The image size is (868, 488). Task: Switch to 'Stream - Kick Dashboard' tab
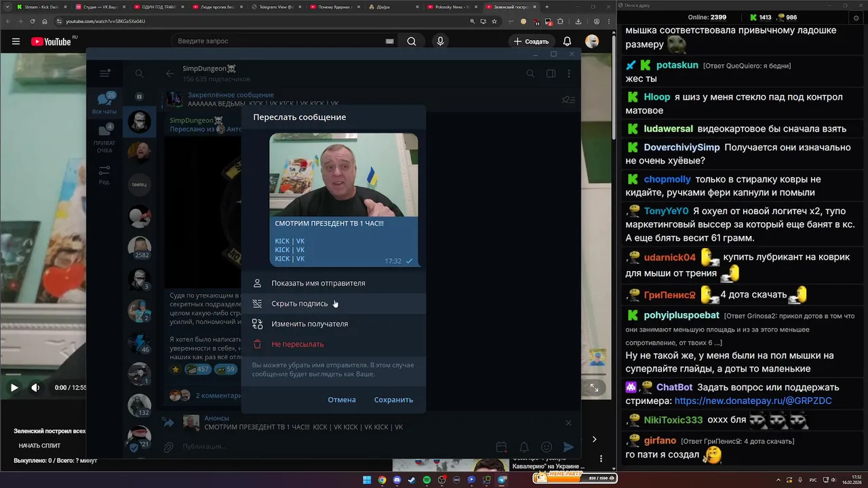(x=41, y=7)
